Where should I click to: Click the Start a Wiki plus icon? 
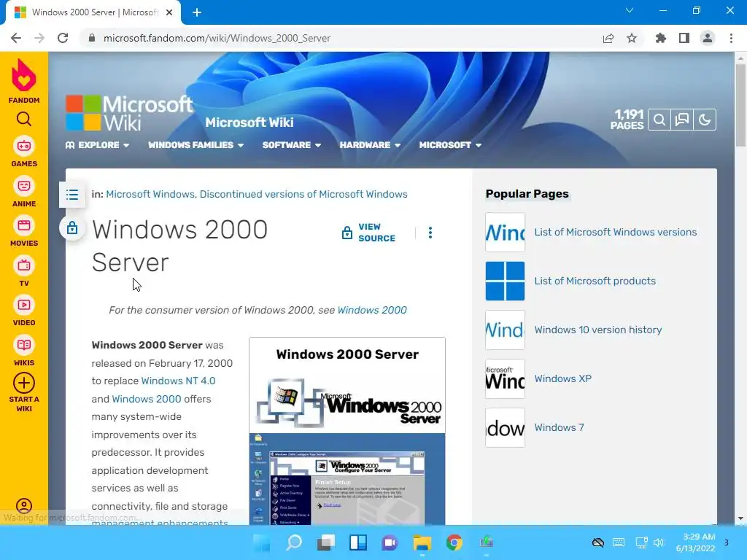(x=24, y=383)
